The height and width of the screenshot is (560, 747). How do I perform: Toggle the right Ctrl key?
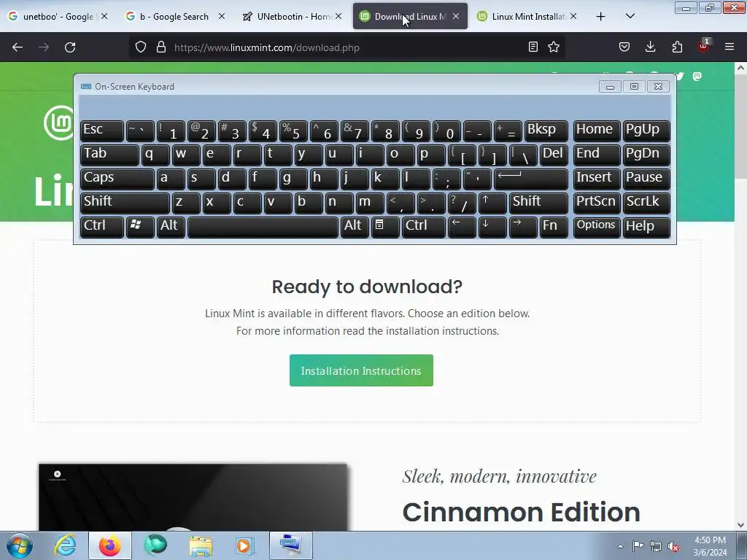click(424, 227)
